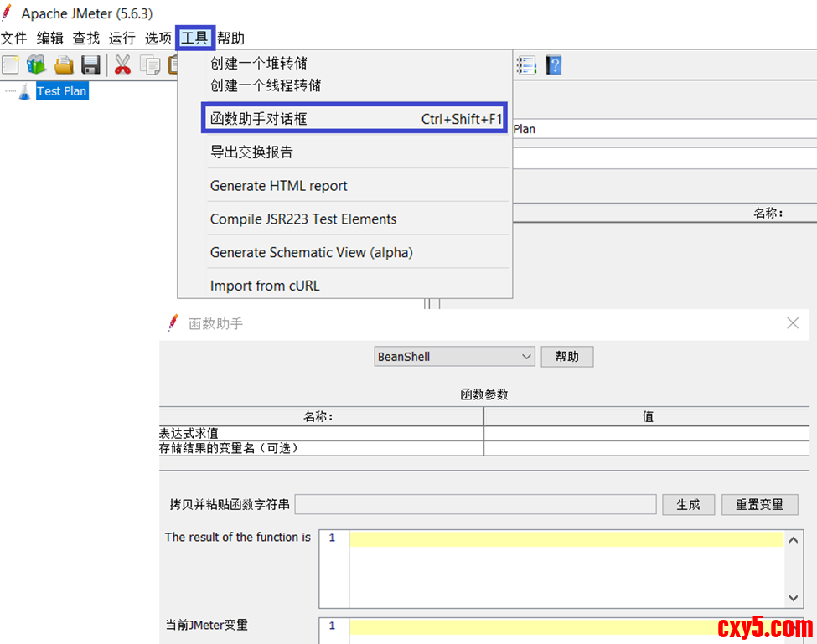The width and height of the screenshot is (817, 644).
Task: Click the result area scrollbar down arrow
Action: click(x=794, y=598)
